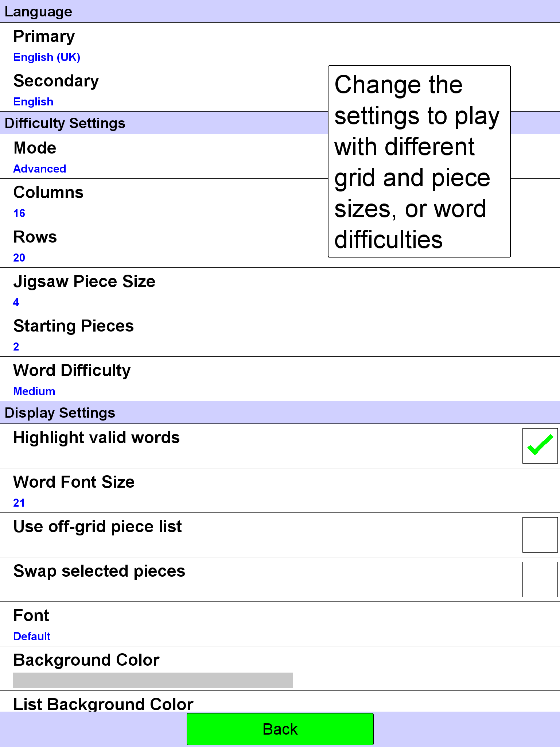This screenshot has width=560, height=747.
Task: Open the Word Font Size setting
Action: tap(280, 491)
